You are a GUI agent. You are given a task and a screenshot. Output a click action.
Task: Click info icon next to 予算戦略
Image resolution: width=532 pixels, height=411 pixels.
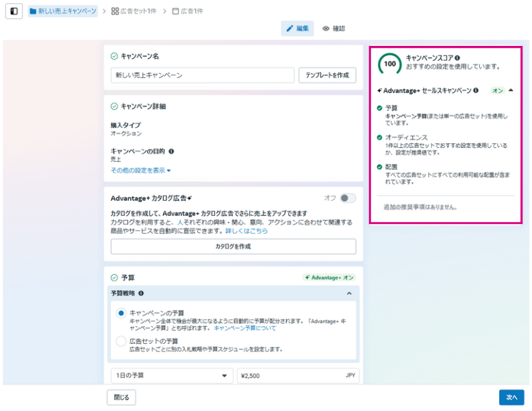coord(141,293)
